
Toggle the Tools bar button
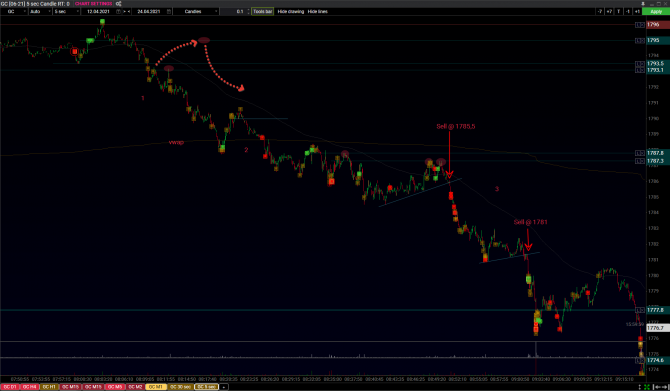[x=262, y=12]
